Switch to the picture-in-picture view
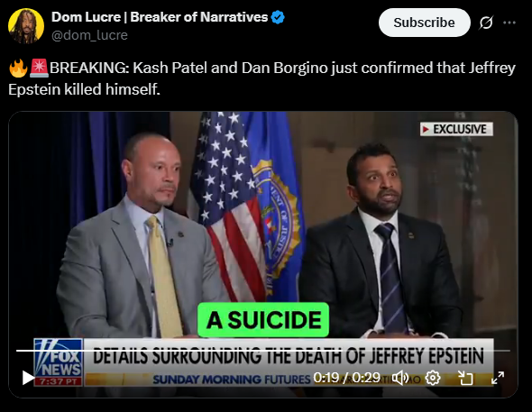 click(x=465, y=378)
